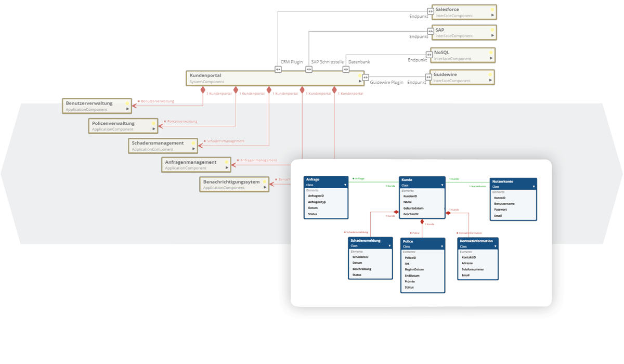Expand the Schadensmanagement component arrow
This screenshot has width=624, height=364.
click(x=194, y=149)
